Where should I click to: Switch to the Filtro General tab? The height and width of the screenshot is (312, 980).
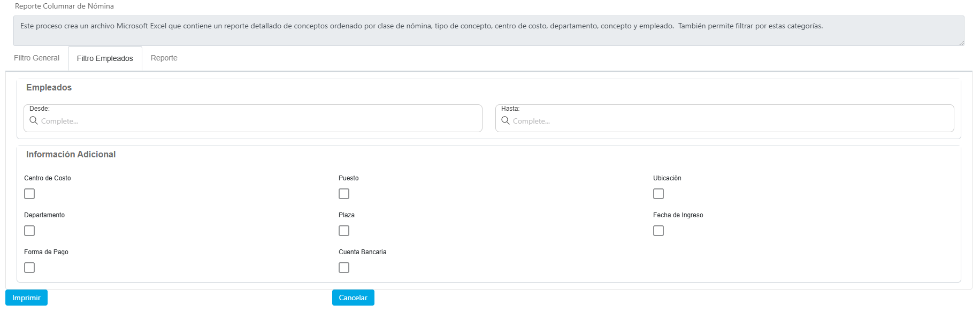pyautogui.click(x=36, y=58)
